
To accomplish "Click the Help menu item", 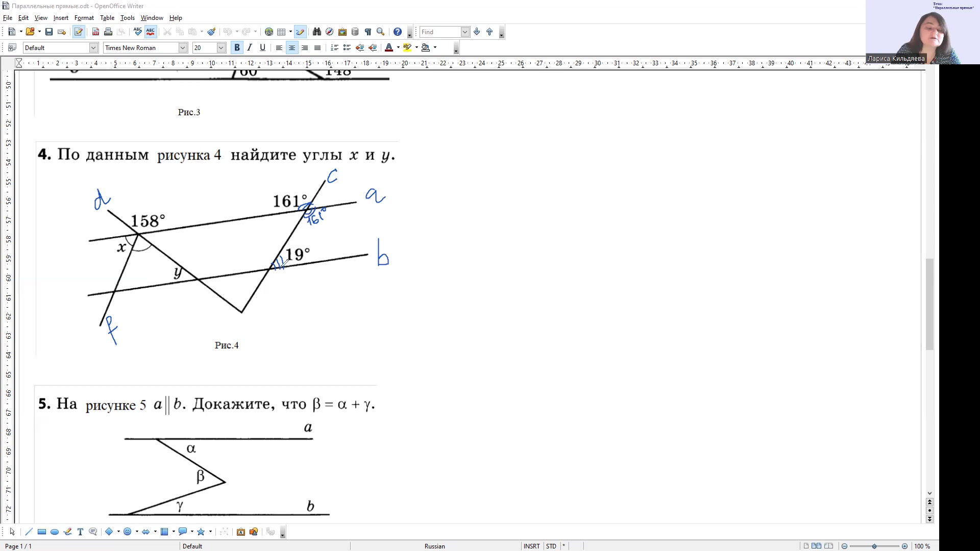I will 175,17.
